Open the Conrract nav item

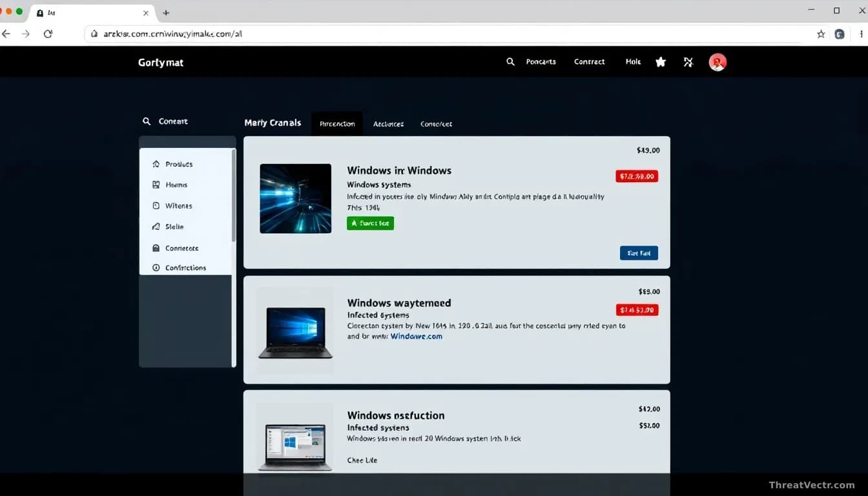(590, 62)
